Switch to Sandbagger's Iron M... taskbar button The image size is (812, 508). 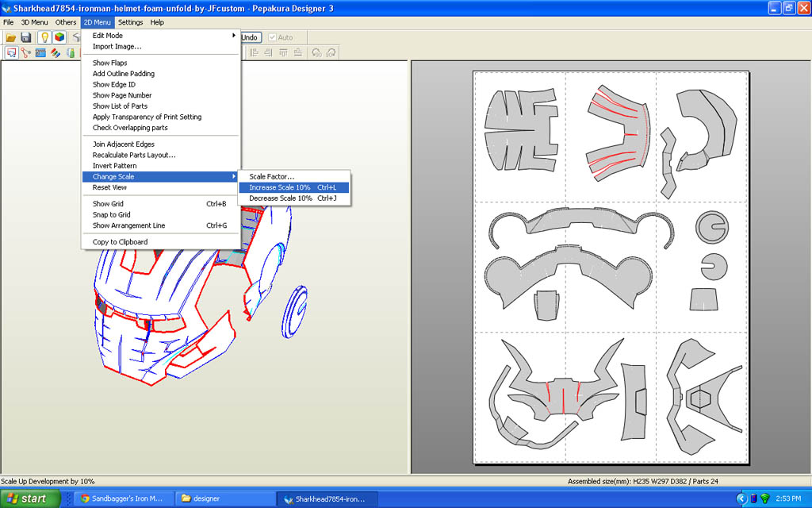[x=123, y=498]
